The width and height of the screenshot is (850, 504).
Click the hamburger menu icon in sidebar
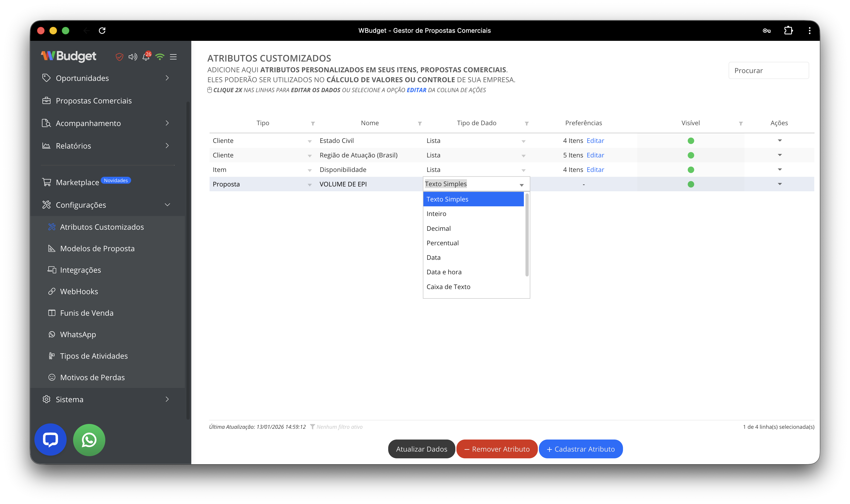pos(173,57)
